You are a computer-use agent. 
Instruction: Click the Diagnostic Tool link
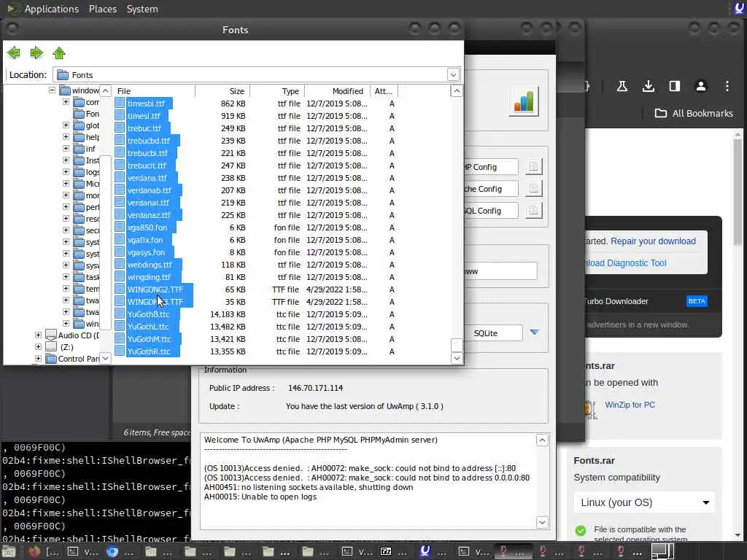[626, 262]
